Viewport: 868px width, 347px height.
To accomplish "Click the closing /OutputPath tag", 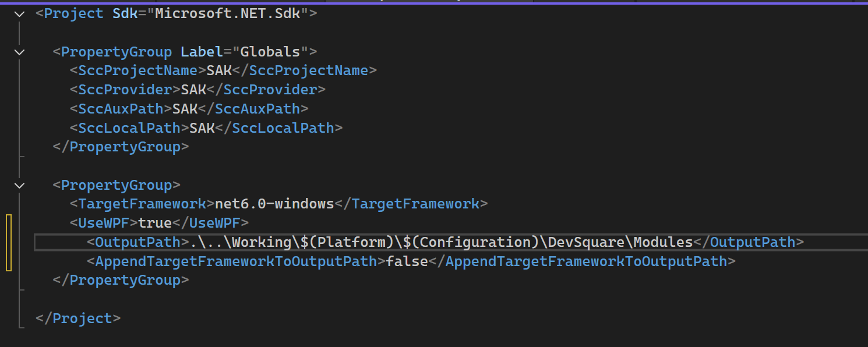I will (x=748, y=242).
